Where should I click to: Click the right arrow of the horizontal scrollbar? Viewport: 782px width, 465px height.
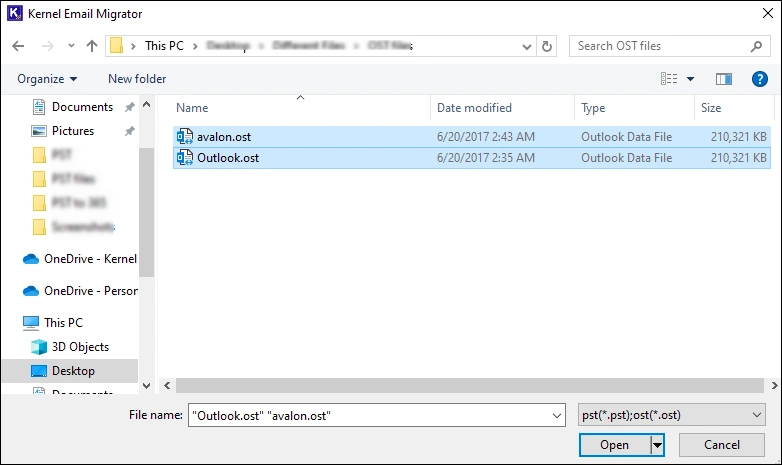(774, 386)
